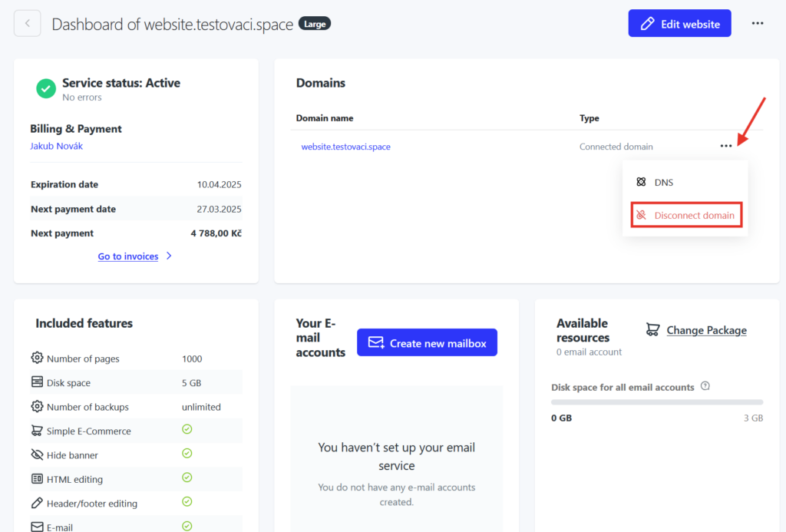Click the email disk space usage bar
Screen dimensions: 786x532
(x=657, y=402)
